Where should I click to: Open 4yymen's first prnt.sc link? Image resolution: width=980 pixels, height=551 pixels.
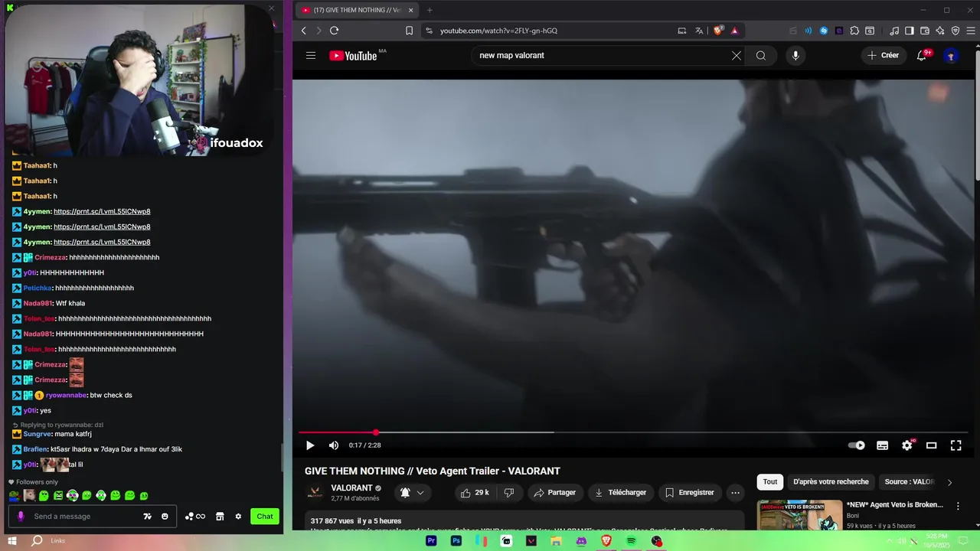point(102,211)
